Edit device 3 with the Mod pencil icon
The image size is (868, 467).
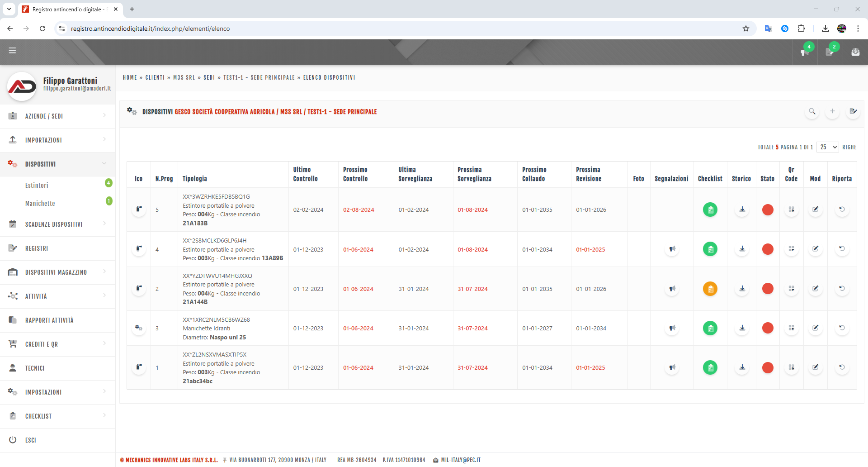(816, 328)
